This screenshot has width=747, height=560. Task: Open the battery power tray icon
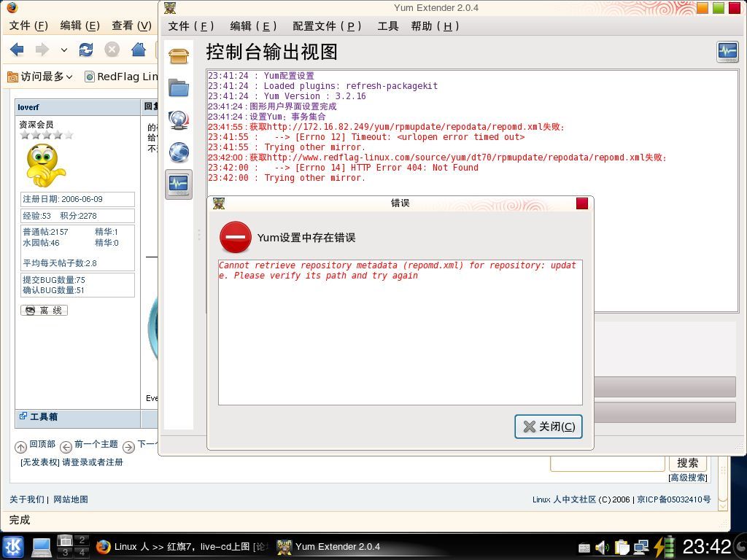[x=665, y=547]
